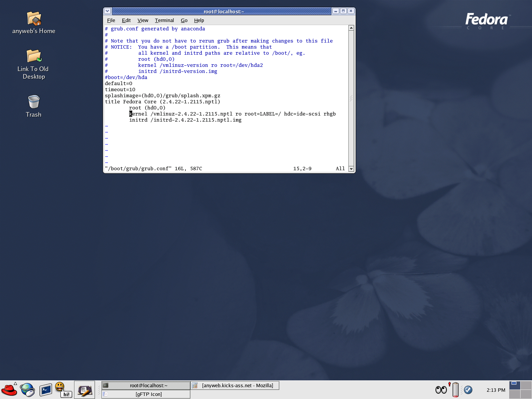Screen dimensions: 532x399
Task: Click the smiley 'hi!' chat icon
Action: pyautogui.click(x=63, y=390)
